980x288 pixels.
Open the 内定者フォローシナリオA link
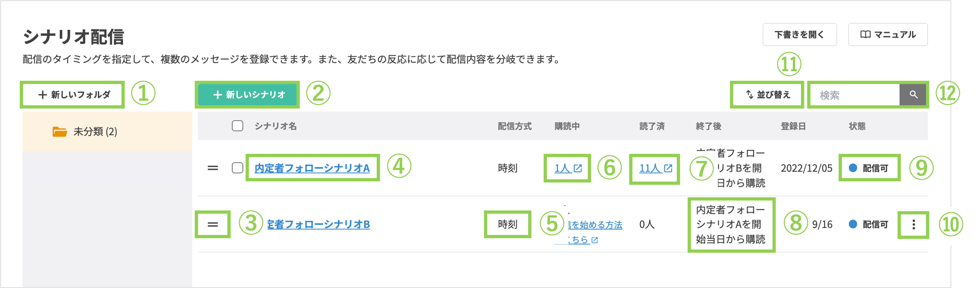tap(312, 168)
